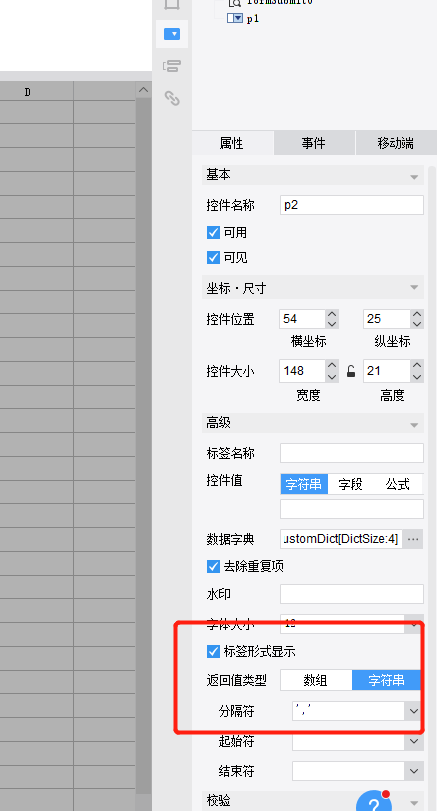Viewport: 437px width, 811px height.
Task: Collapse the 高级 section
Action: click(414, 425)
